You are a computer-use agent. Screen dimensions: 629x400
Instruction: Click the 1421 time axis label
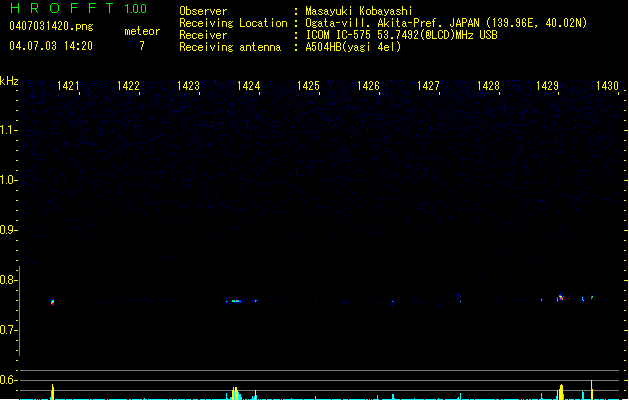click(x=68, y=86)
